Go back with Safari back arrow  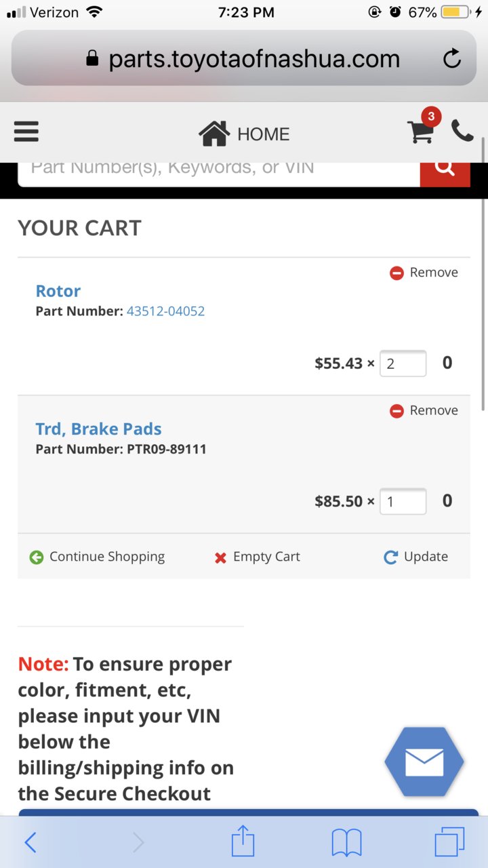[30, 843]
